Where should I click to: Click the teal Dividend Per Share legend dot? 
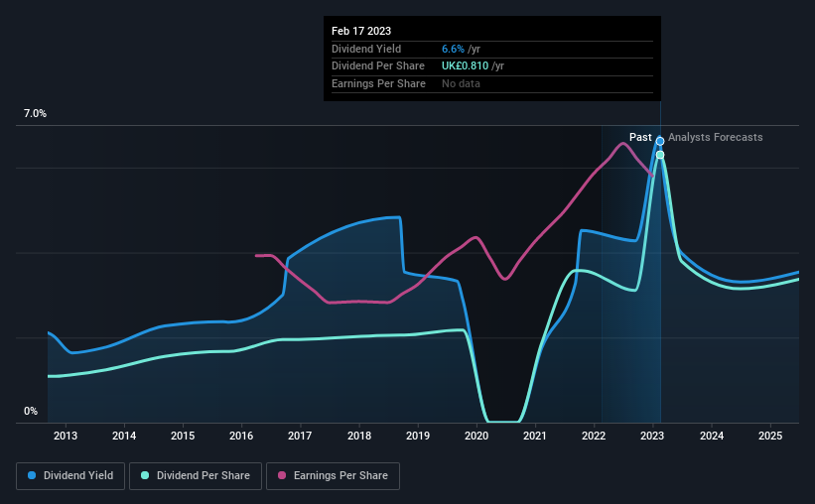(145, 475)
